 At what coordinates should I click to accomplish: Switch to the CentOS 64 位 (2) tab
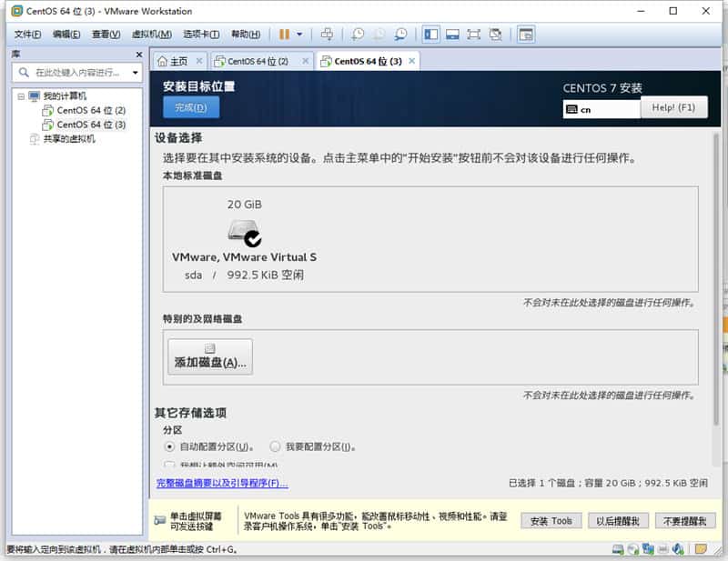point(258,61)
